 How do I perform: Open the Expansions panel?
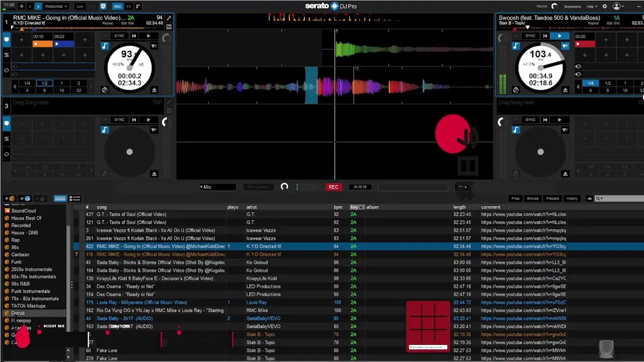pyautogui.click(x=573, y=7)
